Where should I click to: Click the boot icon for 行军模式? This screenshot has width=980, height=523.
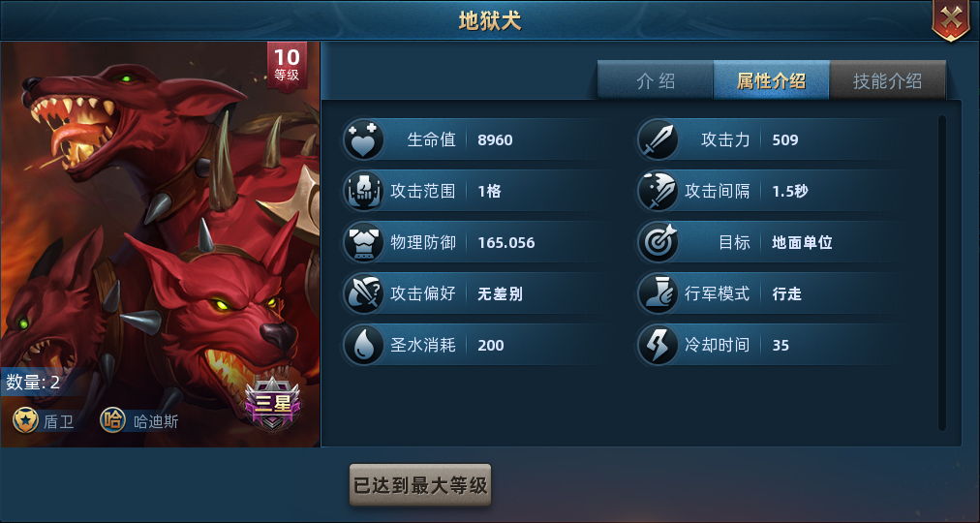658,293
